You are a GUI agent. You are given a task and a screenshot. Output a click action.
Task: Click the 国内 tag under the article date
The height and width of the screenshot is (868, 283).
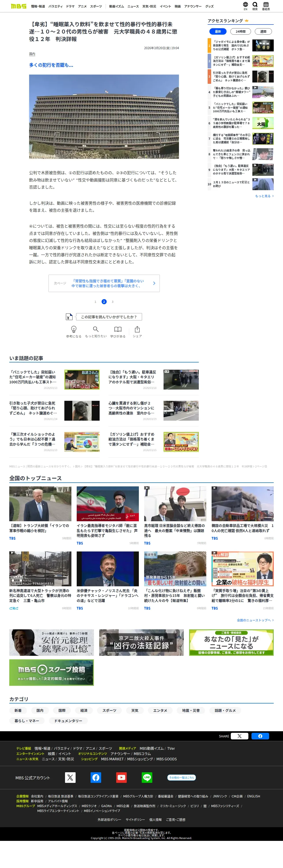32,54
